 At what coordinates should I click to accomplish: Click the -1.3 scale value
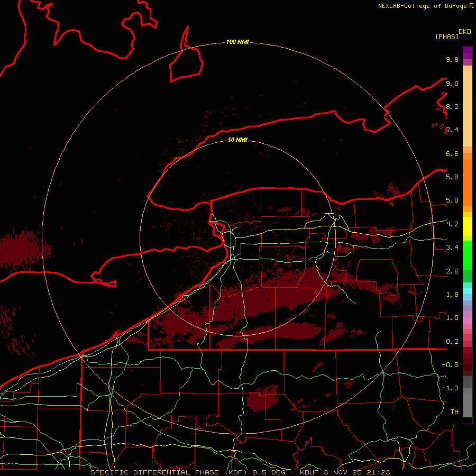click(x=450, y=388)
